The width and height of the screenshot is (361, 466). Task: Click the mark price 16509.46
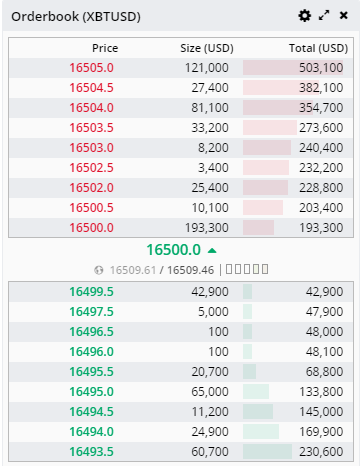[x=191, y=270]
